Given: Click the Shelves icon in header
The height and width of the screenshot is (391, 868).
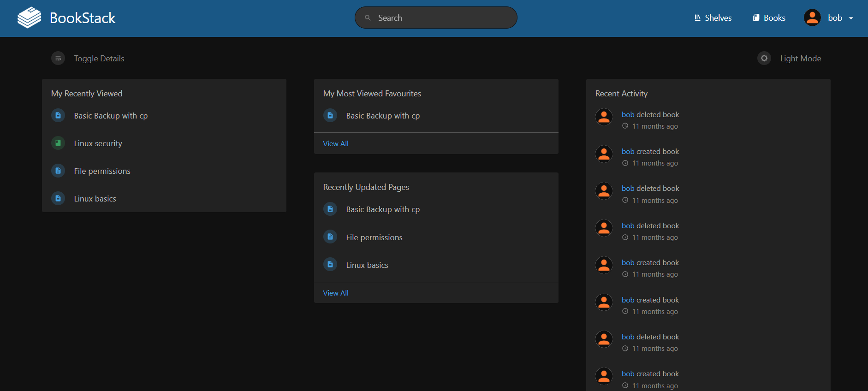Looking at the screenshot, I should 697,18.
